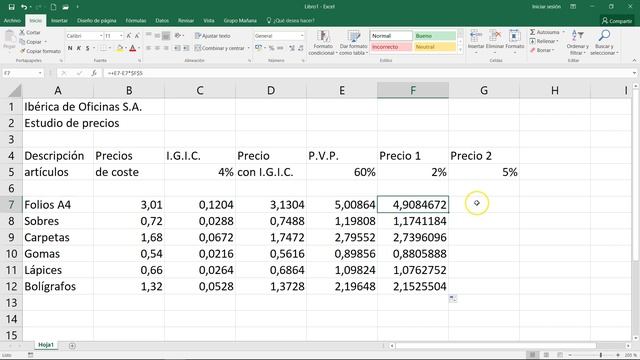
Task: Click the increase decimals icon
Action: pos(292,48)
